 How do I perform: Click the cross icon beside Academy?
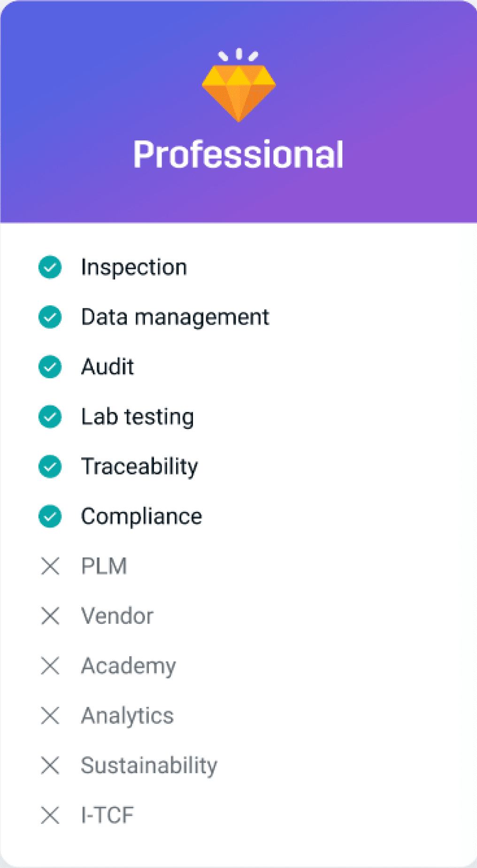coord(50,666)
